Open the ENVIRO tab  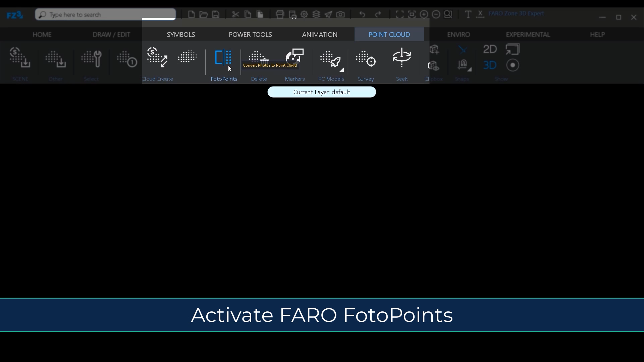(459, 35)
